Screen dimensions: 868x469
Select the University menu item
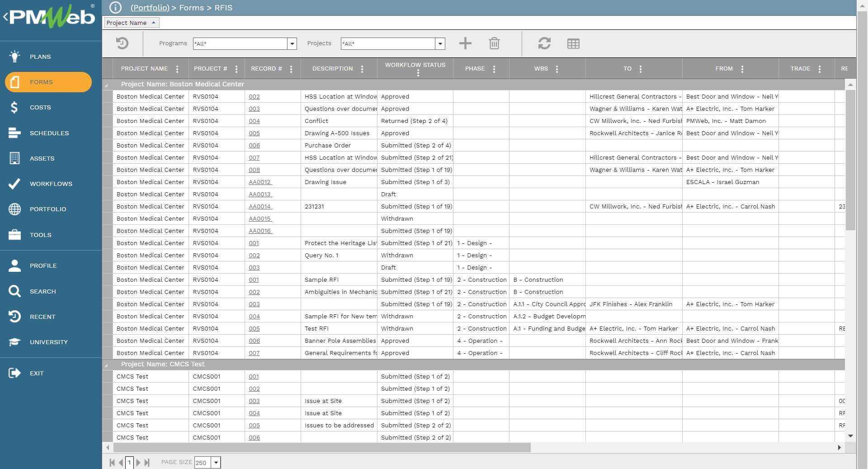point(49,342)
